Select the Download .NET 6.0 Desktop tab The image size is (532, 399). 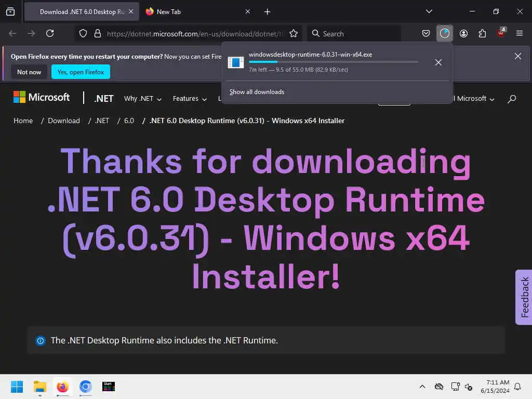pos(82,11)
